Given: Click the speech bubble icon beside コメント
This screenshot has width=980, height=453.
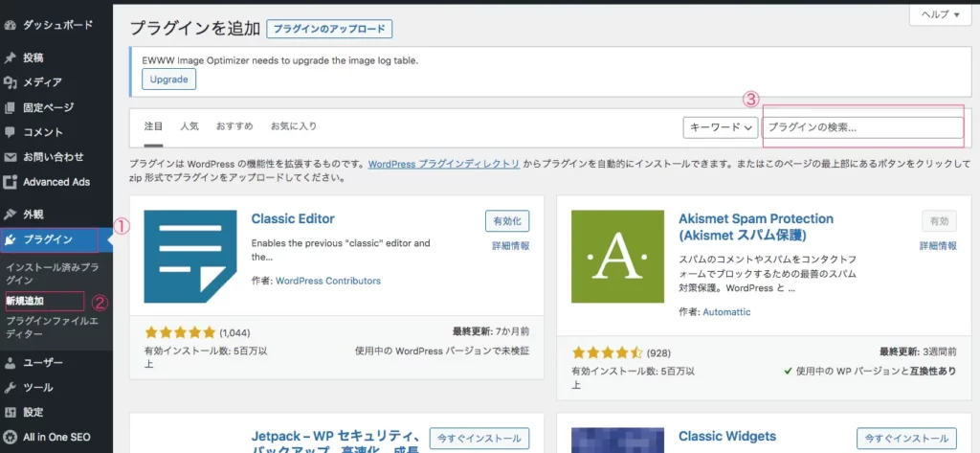Looking at the screenshot, I should click(x=10, y=133).
